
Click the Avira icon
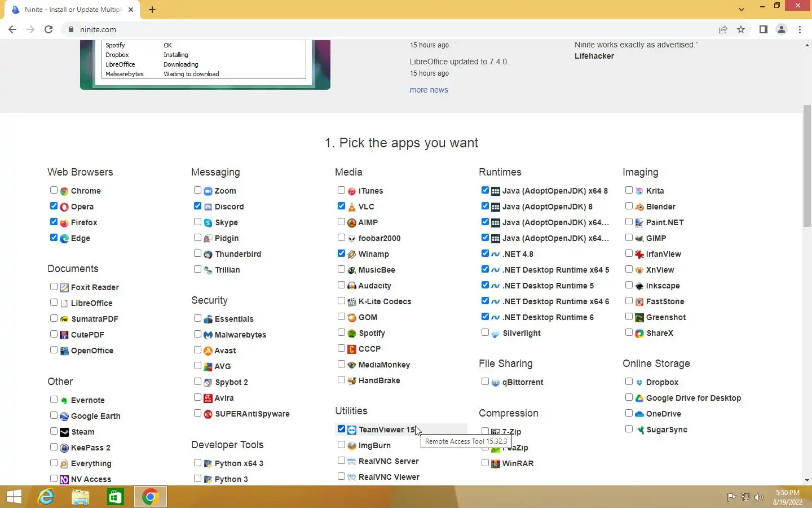pyautogui.click(x=208, y=398)
